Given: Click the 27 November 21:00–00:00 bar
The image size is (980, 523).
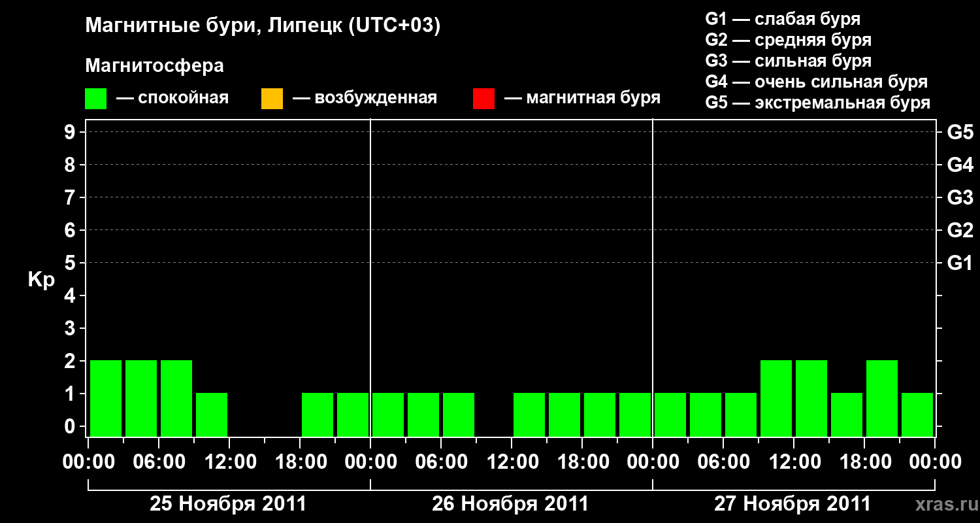Looking at the screenshot, I should pyautogui.click(x=917, y=414).
